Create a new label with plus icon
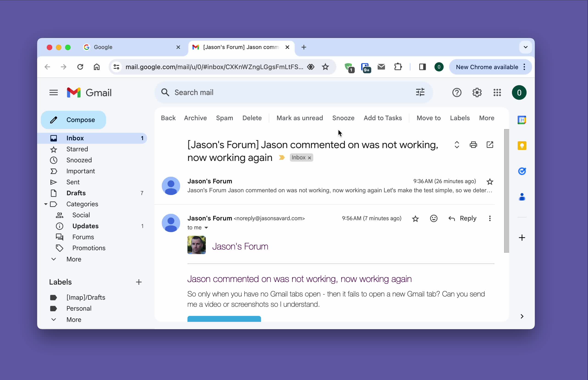The width and height of the screenshot is (588, 380). tap(139, 282)
